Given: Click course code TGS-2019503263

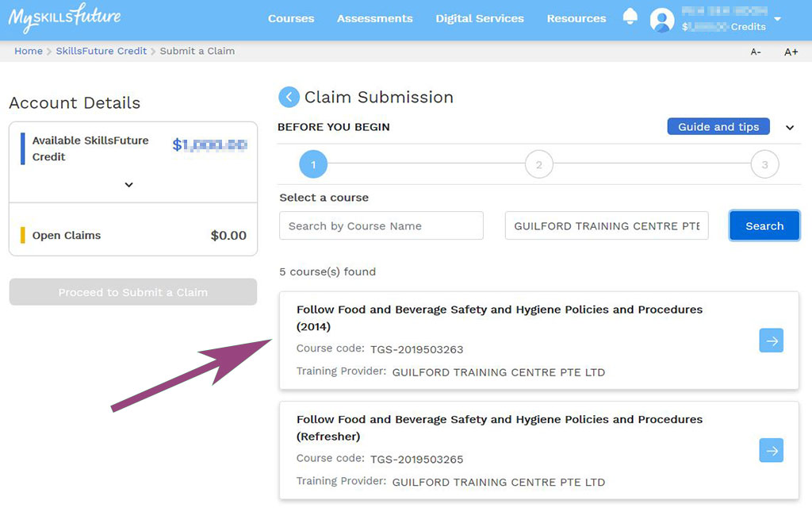Looking at the screenshot, I should (416, 349).
